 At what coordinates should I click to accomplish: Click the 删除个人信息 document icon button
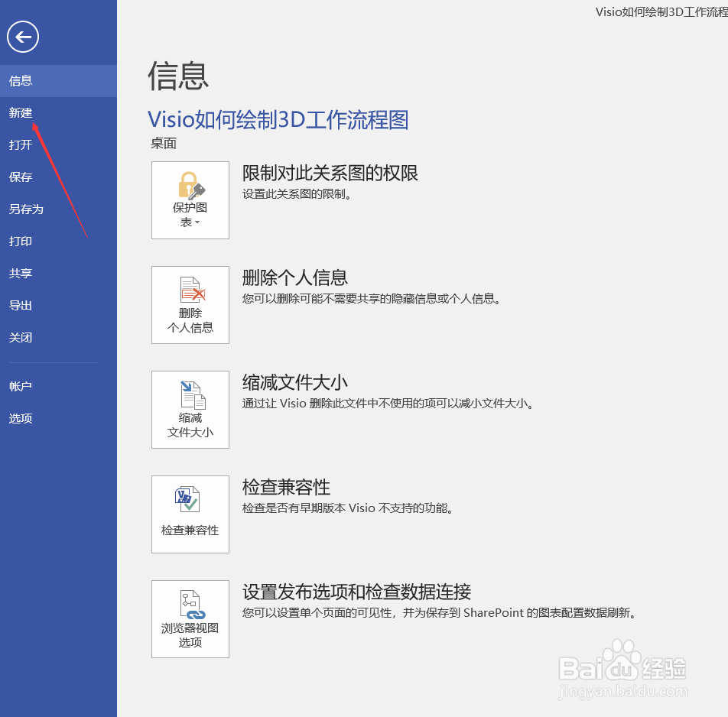[x=190, y=305]
